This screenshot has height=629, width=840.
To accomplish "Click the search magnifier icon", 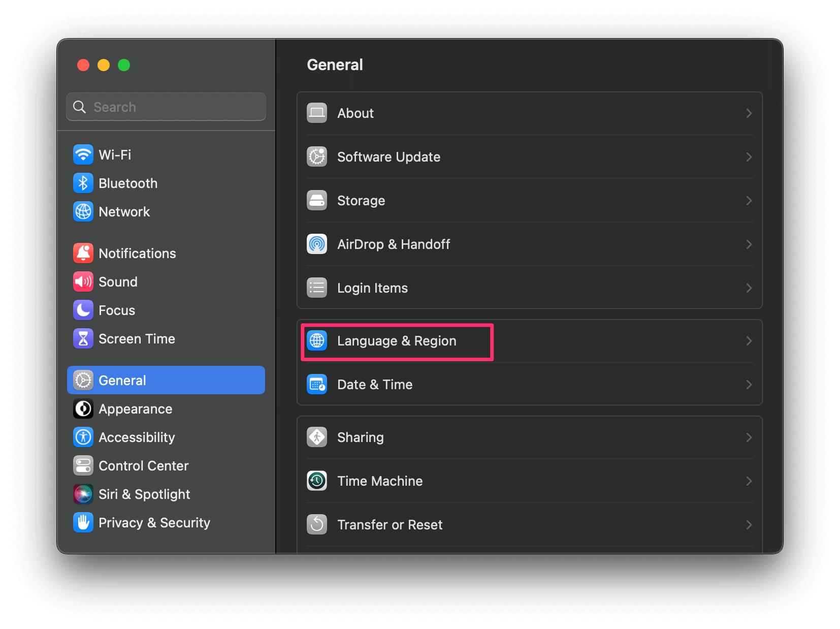I will coord(80,107).
